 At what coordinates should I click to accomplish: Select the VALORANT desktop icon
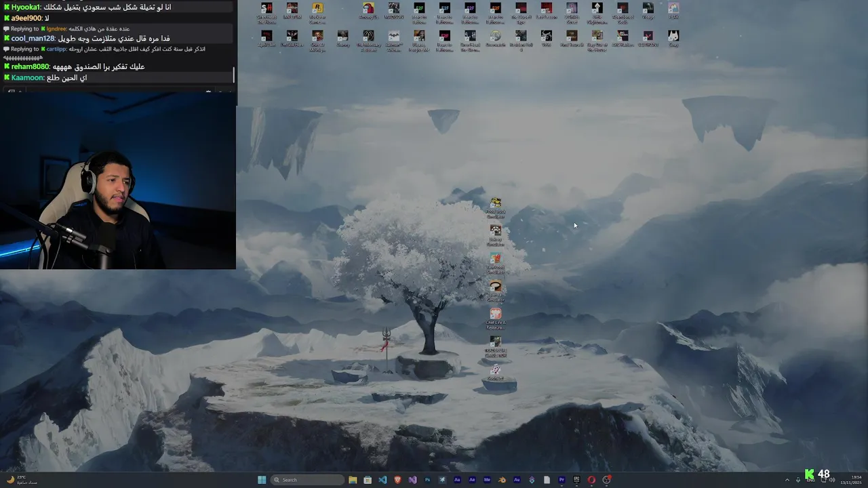[x=648, y=39]
